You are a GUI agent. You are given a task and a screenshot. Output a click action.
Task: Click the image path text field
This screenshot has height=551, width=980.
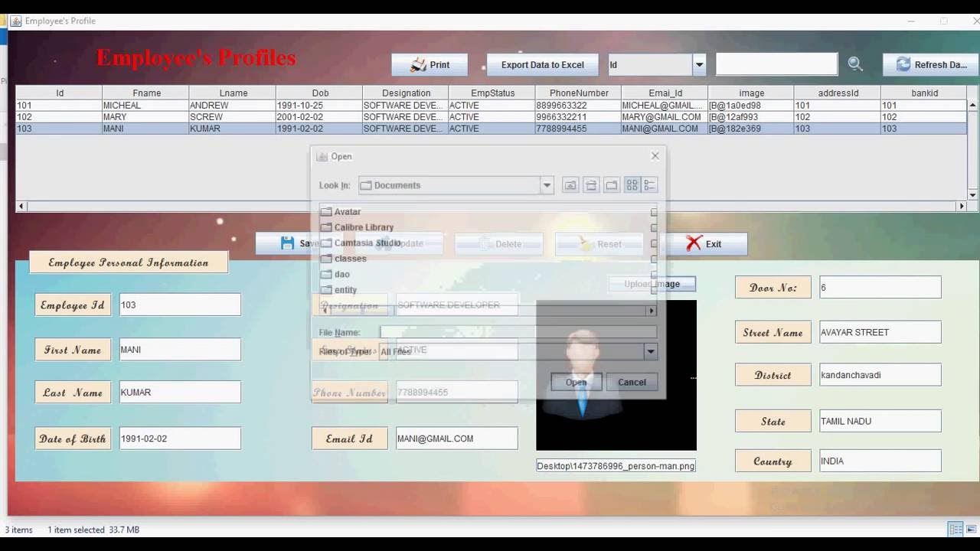(x=616, y=465)
